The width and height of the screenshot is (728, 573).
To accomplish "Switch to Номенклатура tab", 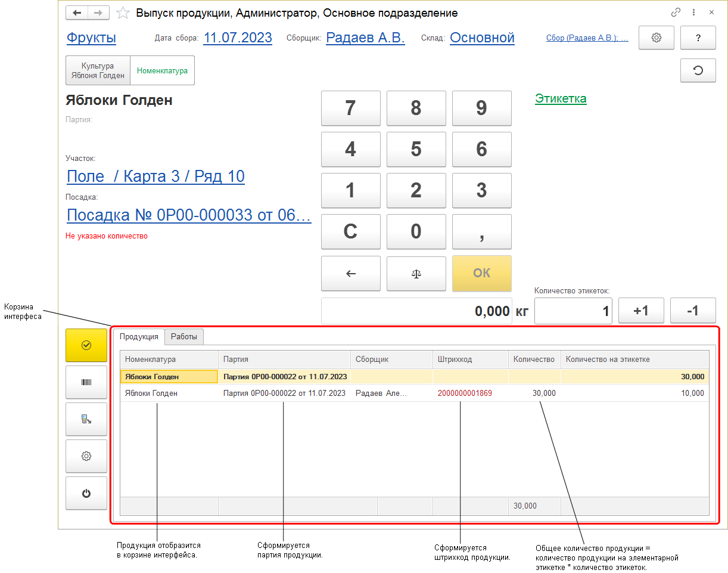I will click(x=162, y=71).
